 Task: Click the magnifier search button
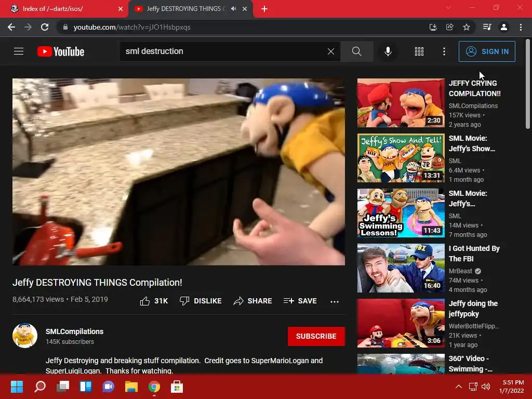coord(356,51)
